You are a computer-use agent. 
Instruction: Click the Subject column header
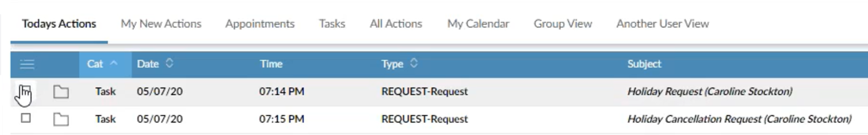(644, 64)
